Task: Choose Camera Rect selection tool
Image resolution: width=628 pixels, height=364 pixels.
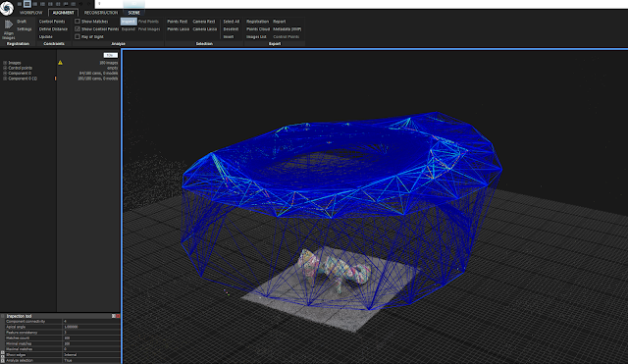Action: 204,22
